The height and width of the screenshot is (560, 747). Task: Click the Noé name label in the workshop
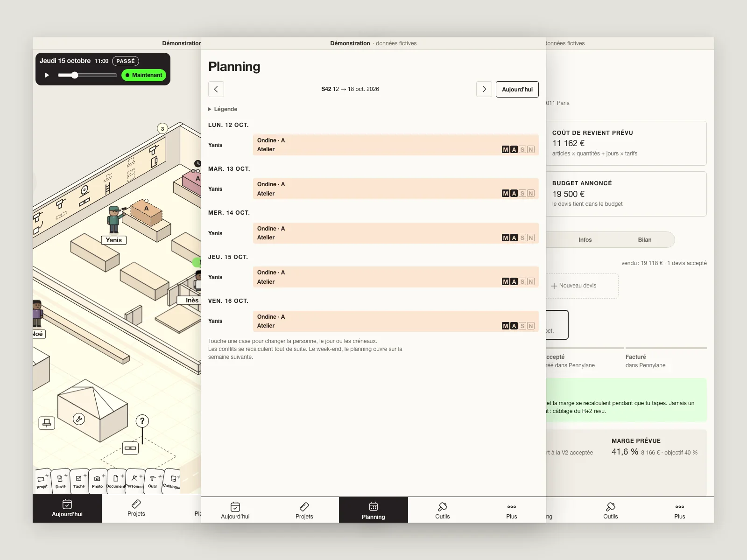[x=38, y=334]
